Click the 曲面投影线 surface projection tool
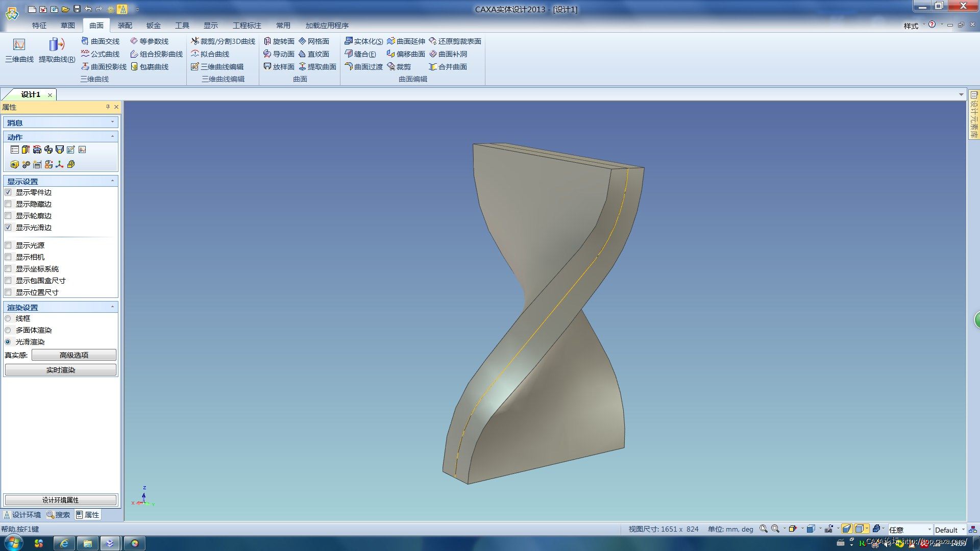 point(104,67)
